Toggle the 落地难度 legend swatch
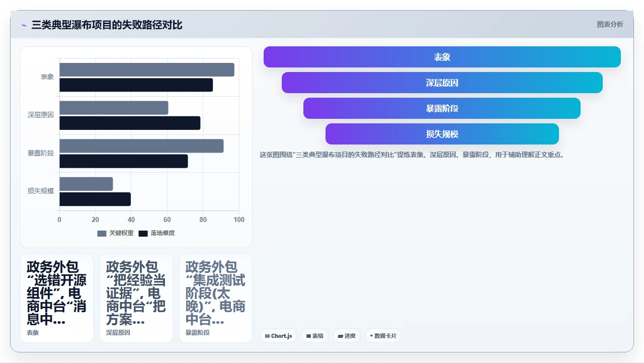 pos(143,234)
